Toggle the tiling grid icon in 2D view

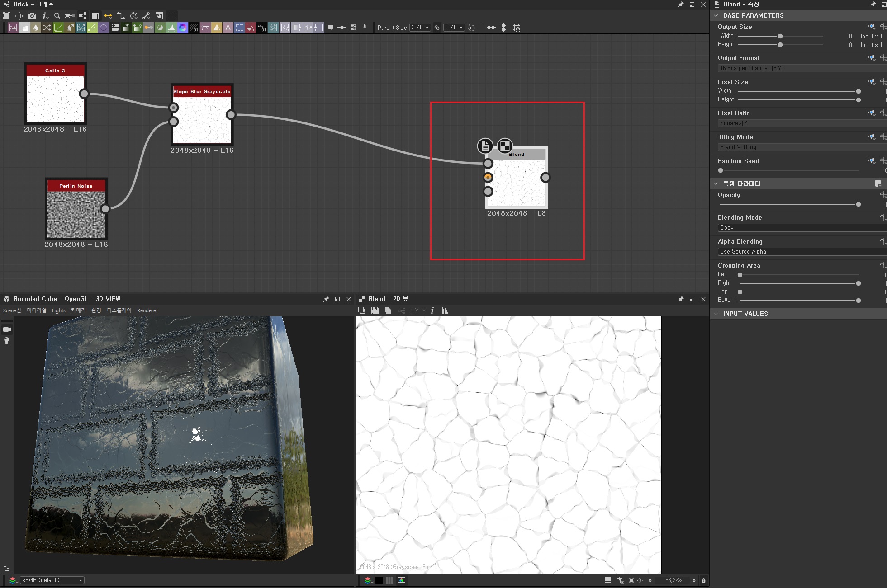[608, 580]
